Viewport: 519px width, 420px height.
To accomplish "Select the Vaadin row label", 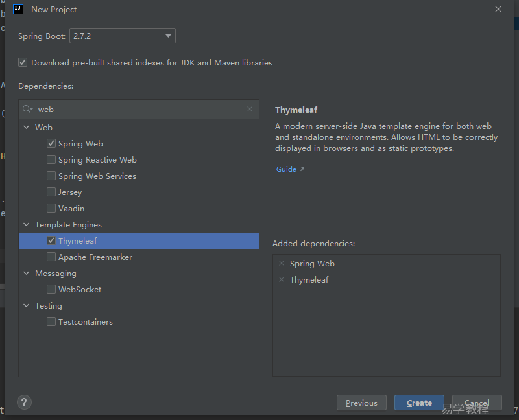I will click(71, 208).
